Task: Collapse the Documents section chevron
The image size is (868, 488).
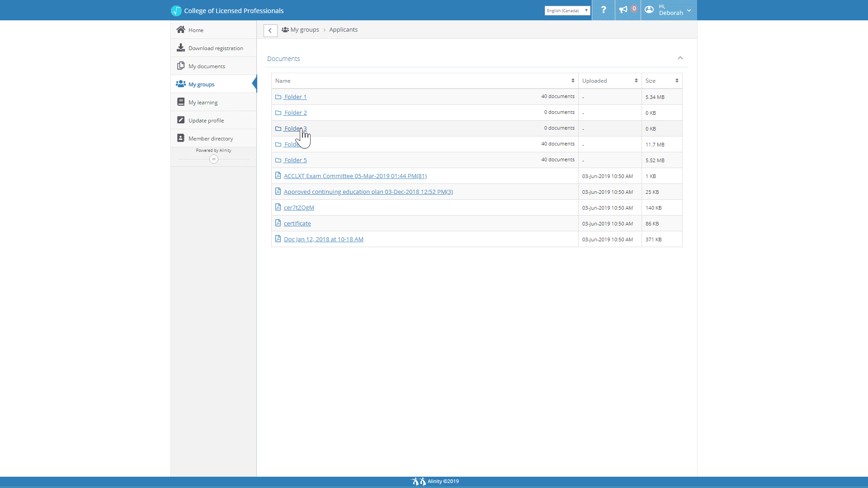Action: [x=680, y=58]
